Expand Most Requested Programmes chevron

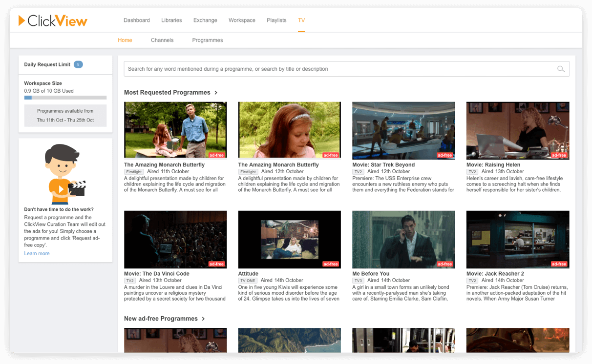click(x=216, y=93)
